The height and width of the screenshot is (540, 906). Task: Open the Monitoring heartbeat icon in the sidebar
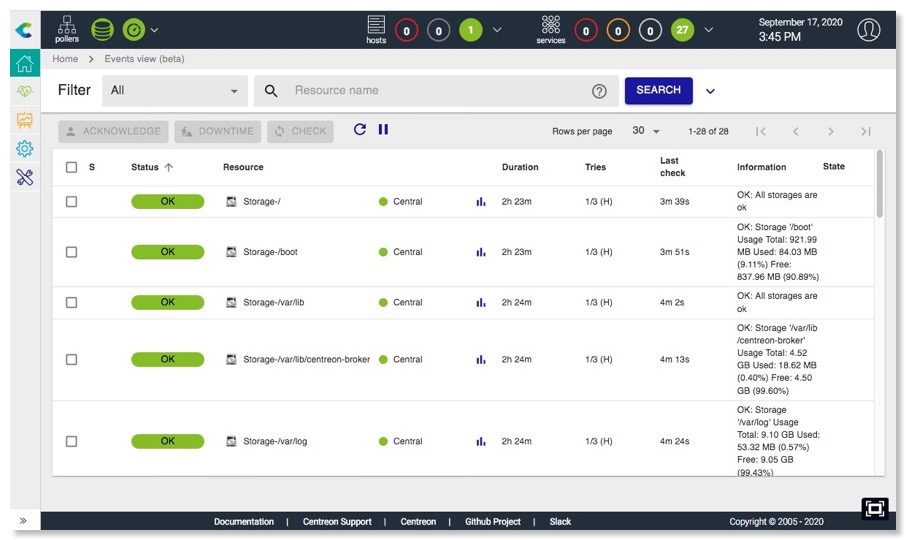(x=25, y=91)
